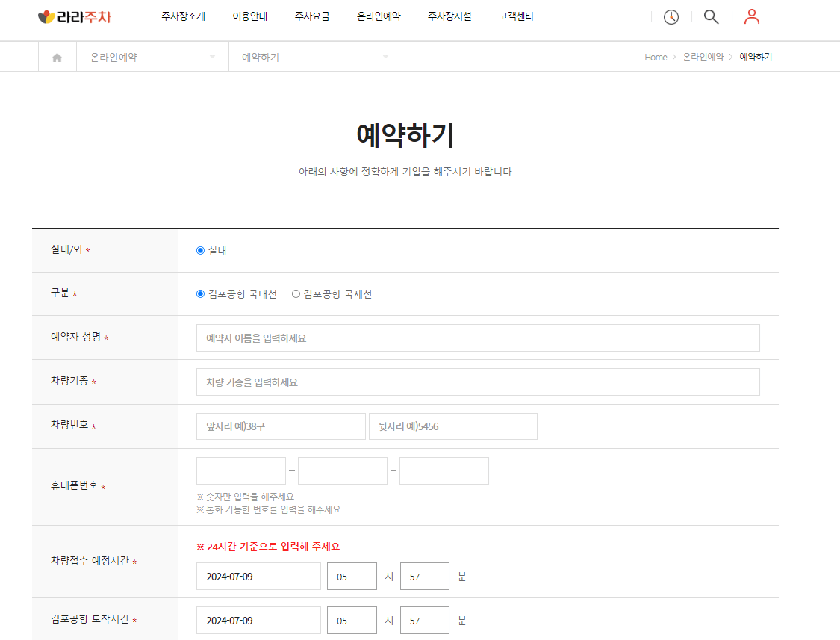This screenshot has width=840, height=640.
Task: Click the home icon in breadcrumb bar
Action: coord(57,56)
